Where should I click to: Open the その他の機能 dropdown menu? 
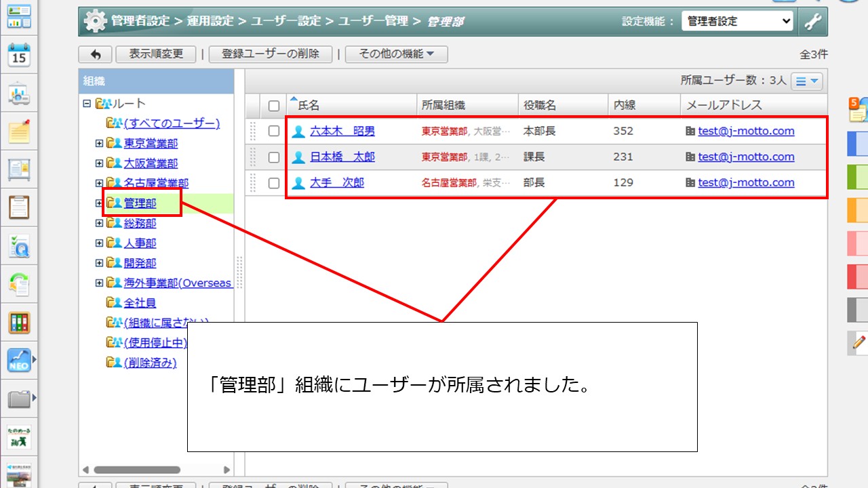tap(396, 54)
